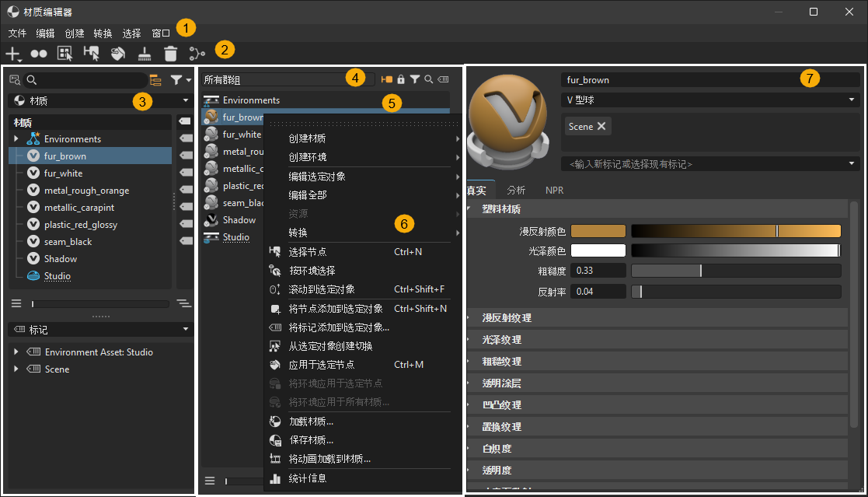
Task: Toggle the tag icon beside Environments tree row
Action: pos(186,138)
